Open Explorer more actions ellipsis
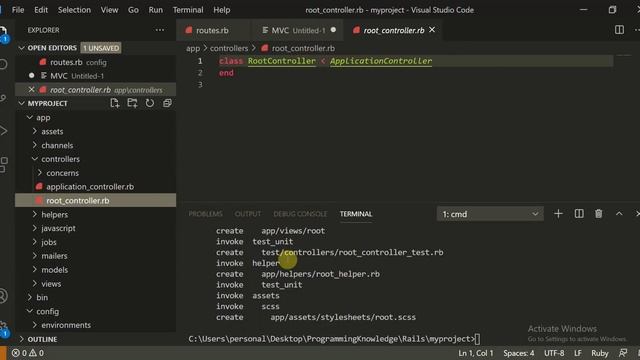Screen dimensions: 640x360 160,30
